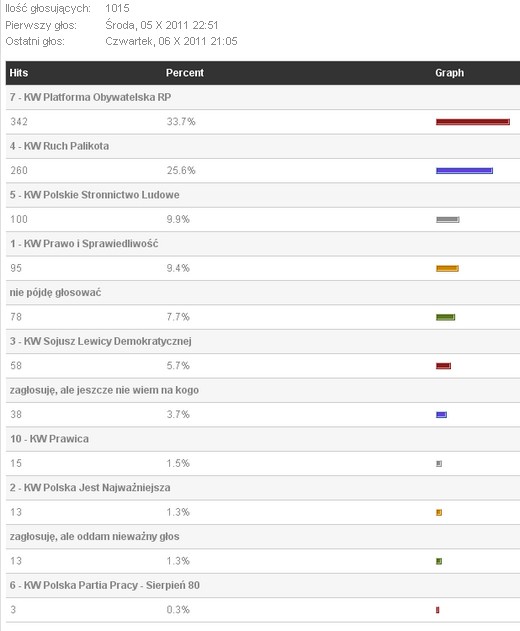Click the orange Prawo i Sprawiedliwość bar
Image resolution: width=520 pixels, height=631 pixels.
click(x=447, y=268)
